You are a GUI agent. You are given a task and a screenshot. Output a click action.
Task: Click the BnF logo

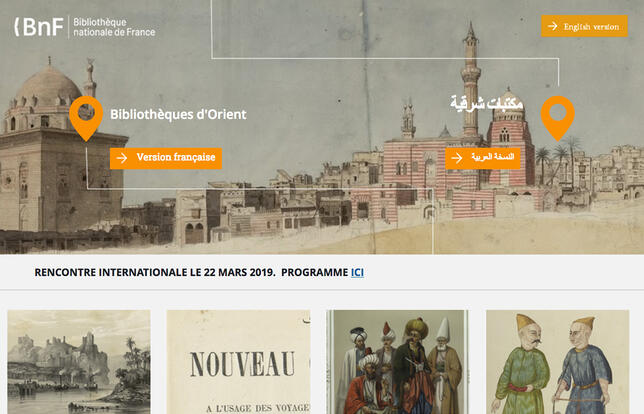coord(39,27)
